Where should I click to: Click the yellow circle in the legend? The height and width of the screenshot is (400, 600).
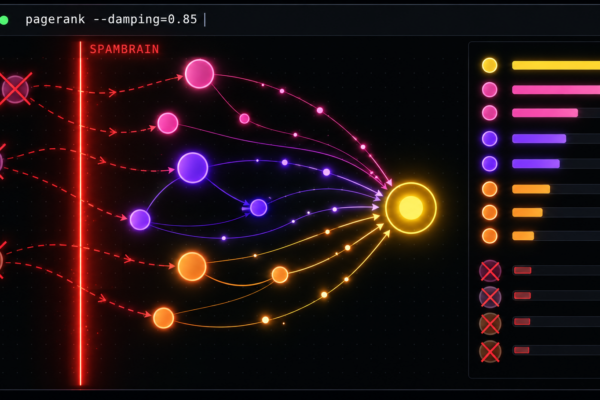[489, 65]
